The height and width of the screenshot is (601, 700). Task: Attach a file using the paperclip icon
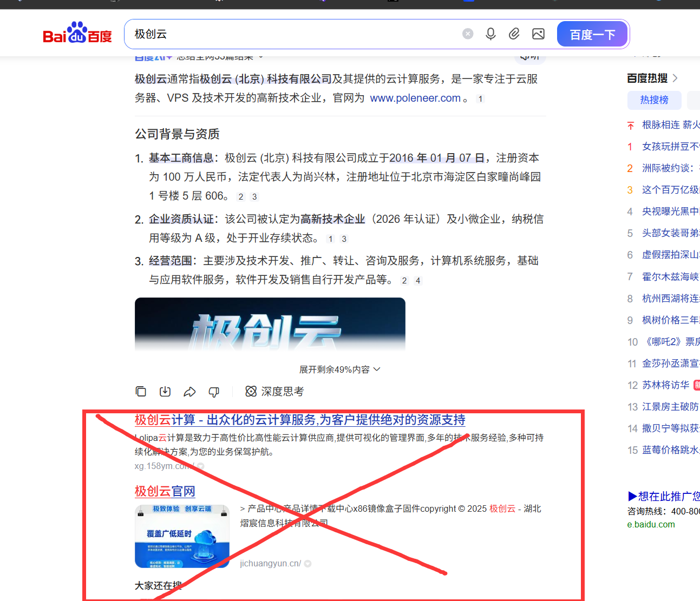[x=514, y=34]
